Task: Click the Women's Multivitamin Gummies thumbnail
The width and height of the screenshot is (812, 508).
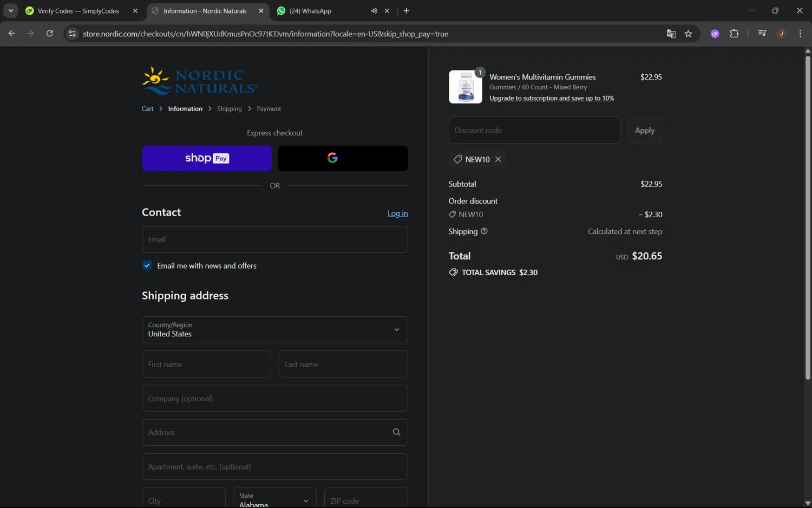Action: tap(466, 87)
